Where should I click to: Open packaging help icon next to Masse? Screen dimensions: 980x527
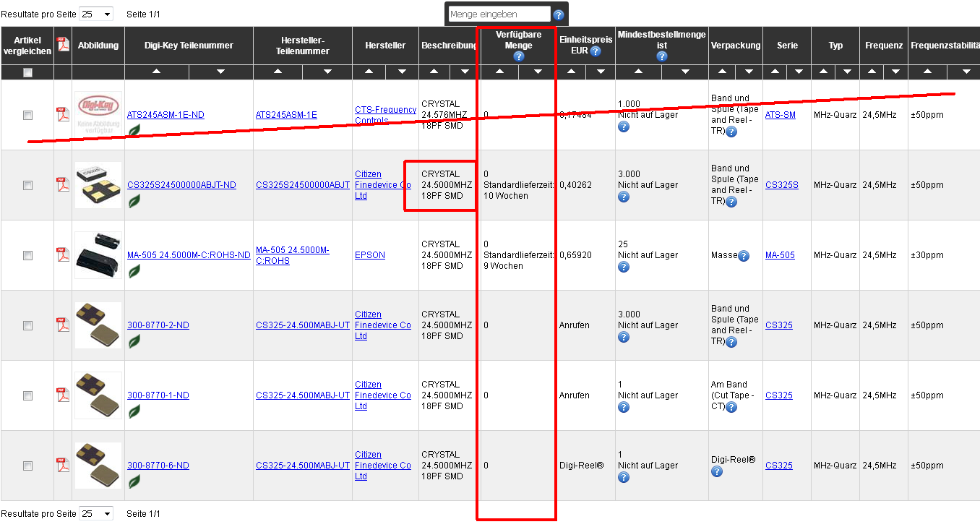coord(744,255)
